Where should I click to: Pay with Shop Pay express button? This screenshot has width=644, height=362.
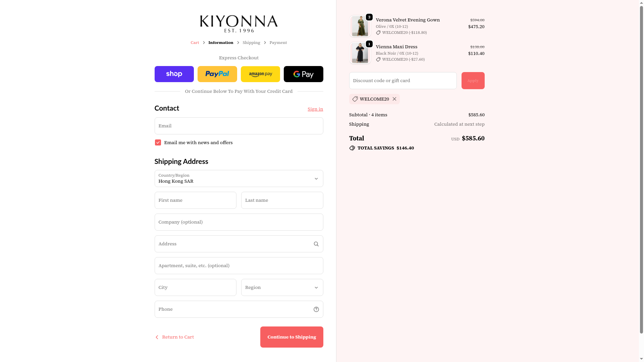click(x=174, y=74)
